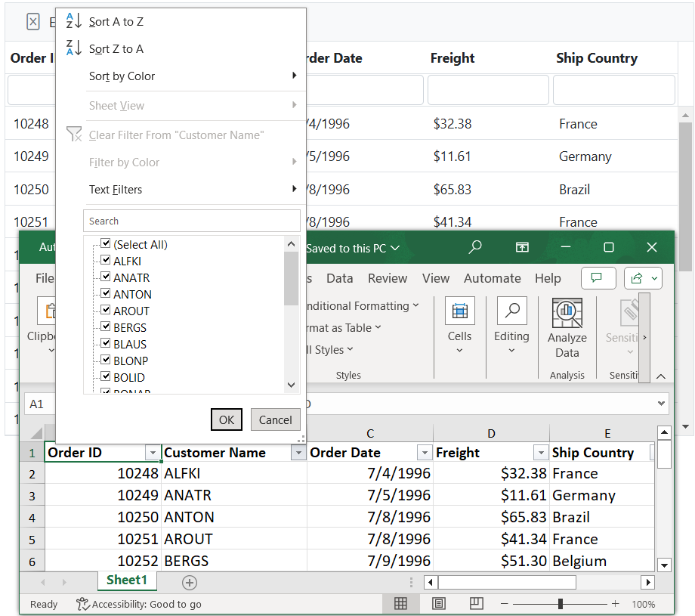Open the Customer Name filter dropdown
The width and height of the screenshot is (695, 616).
[x=298, y=453]
